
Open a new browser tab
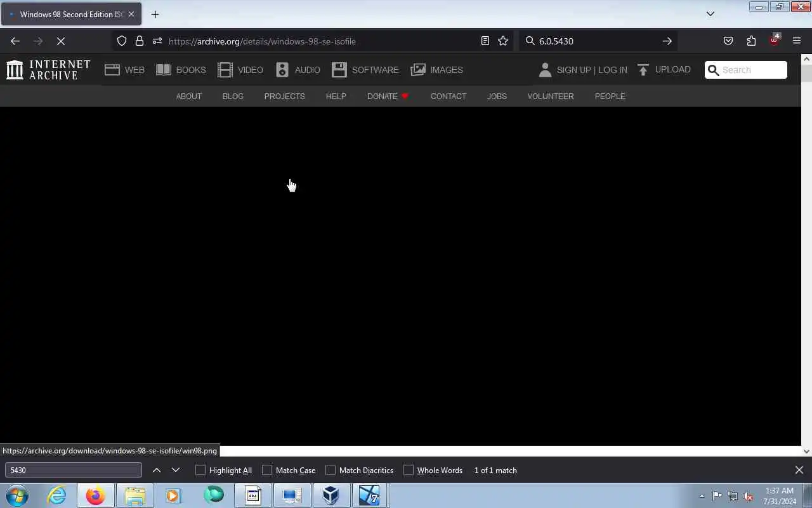click(x=155, y=14)
